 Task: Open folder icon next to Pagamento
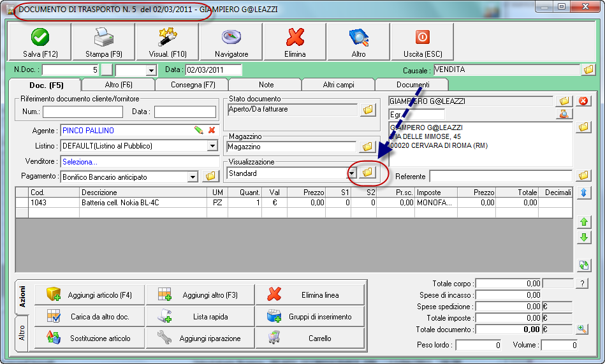(x=210, y=177)
